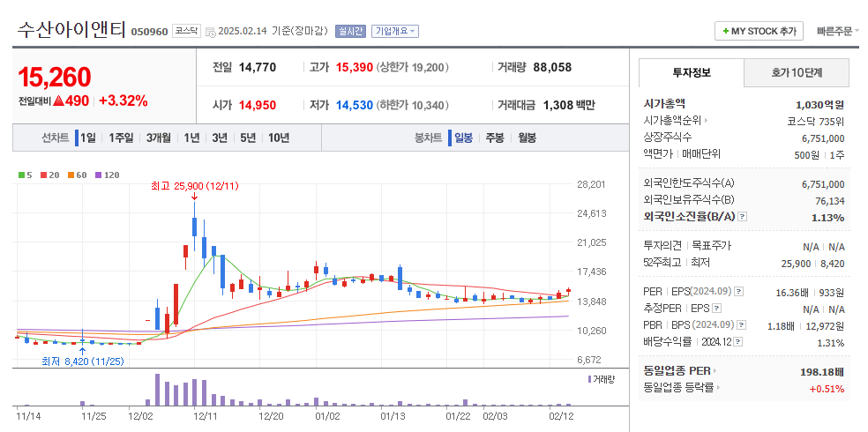Click the 외국인보유주식수(B) value 76,134
This screenshot has width=868, height=432.
pos(828,200)
